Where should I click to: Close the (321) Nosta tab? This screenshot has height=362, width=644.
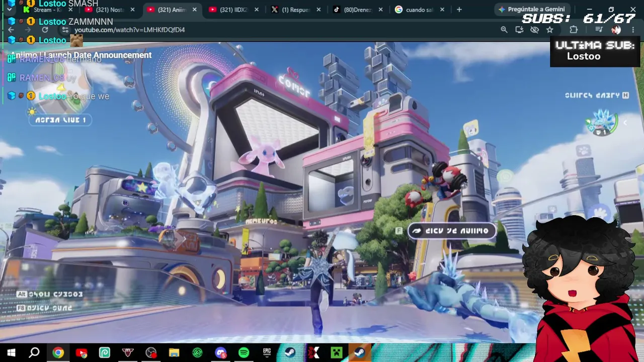[132, 10]
